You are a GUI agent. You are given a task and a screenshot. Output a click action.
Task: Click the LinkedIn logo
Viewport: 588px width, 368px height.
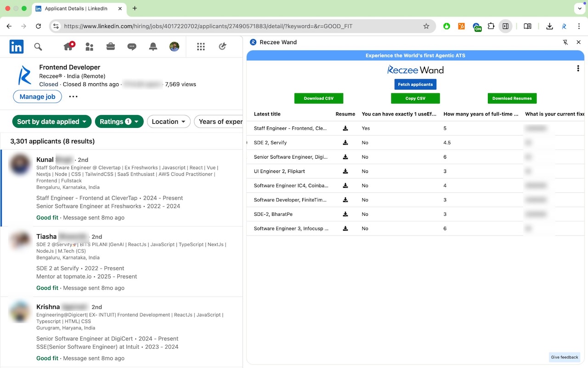(x=17, y=46)
